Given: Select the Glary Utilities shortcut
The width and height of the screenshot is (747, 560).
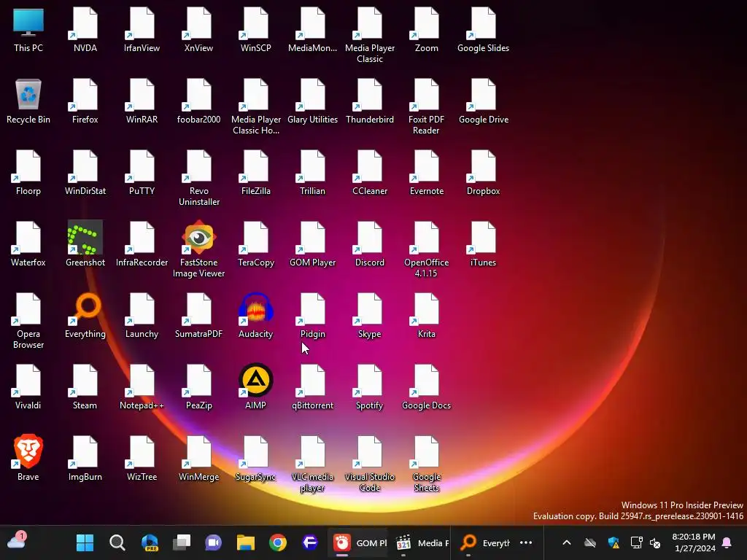Looking at the screenshot, I should coord(312,101).
